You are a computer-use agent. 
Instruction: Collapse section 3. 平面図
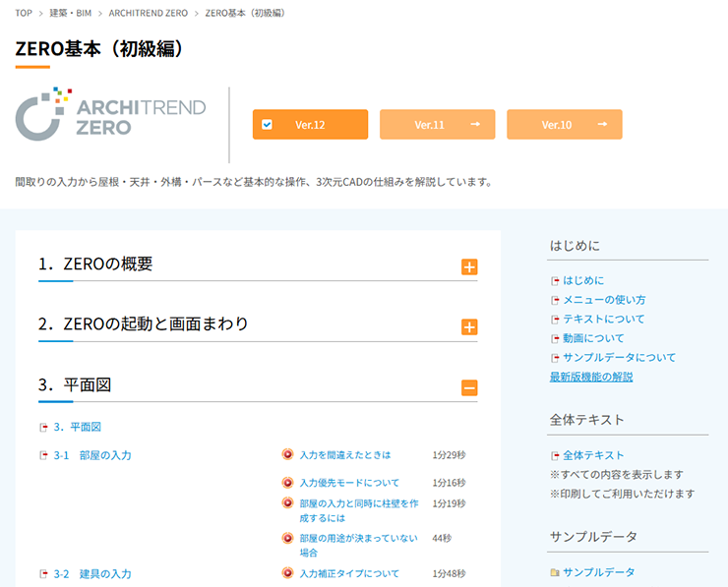(469, 387)
